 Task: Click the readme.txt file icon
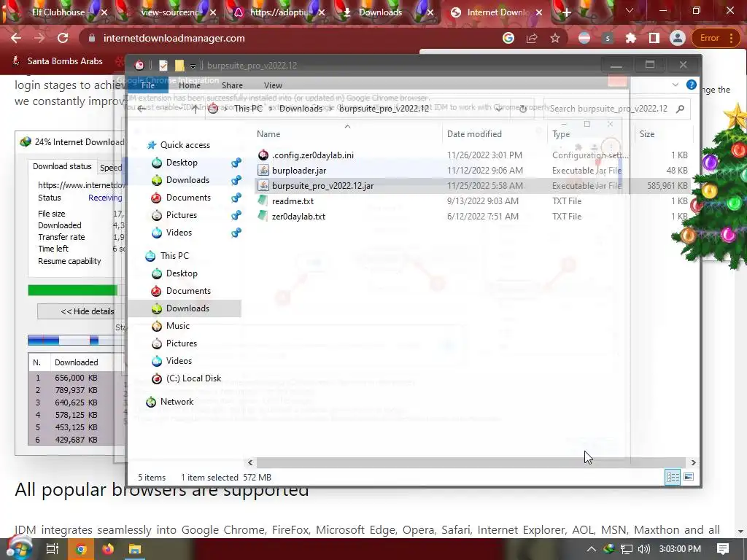[263, 201]
